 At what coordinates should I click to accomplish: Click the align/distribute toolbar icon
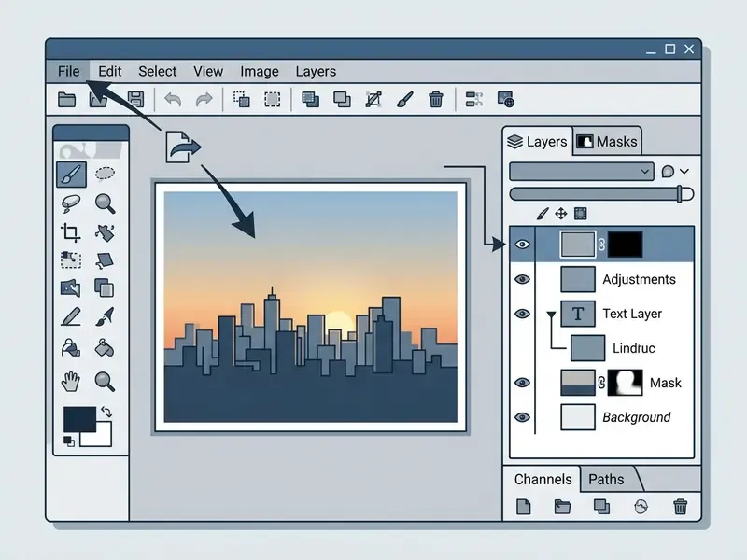[x=474, y=100]
